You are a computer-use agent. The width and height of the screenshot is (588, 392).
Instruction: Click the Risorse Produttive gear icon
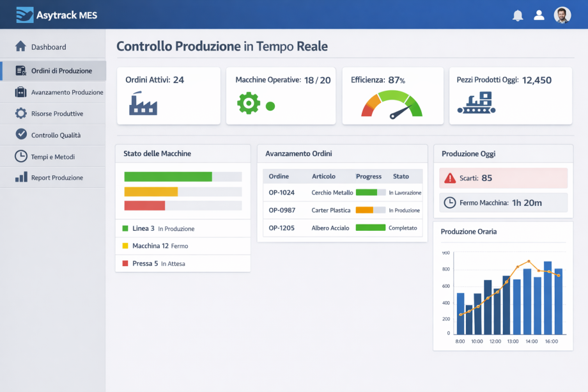(x=21, y=113)
